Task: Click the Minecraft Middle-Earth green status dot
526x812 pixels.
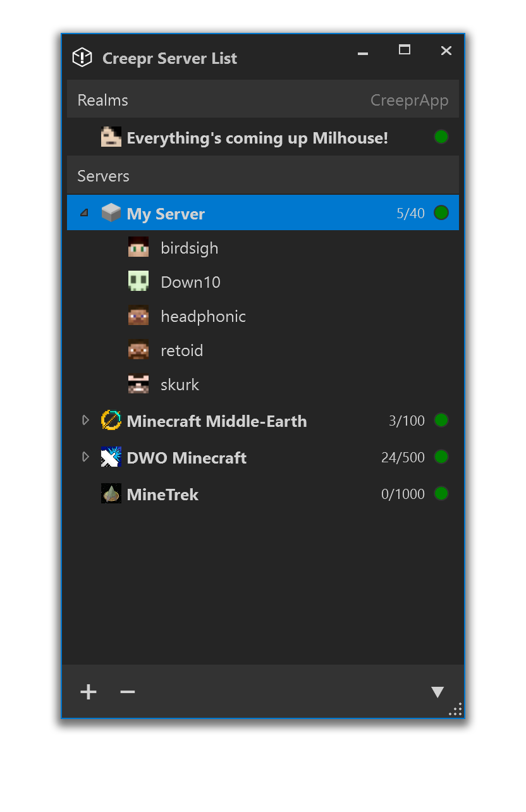Action: [x=441, y=420]
